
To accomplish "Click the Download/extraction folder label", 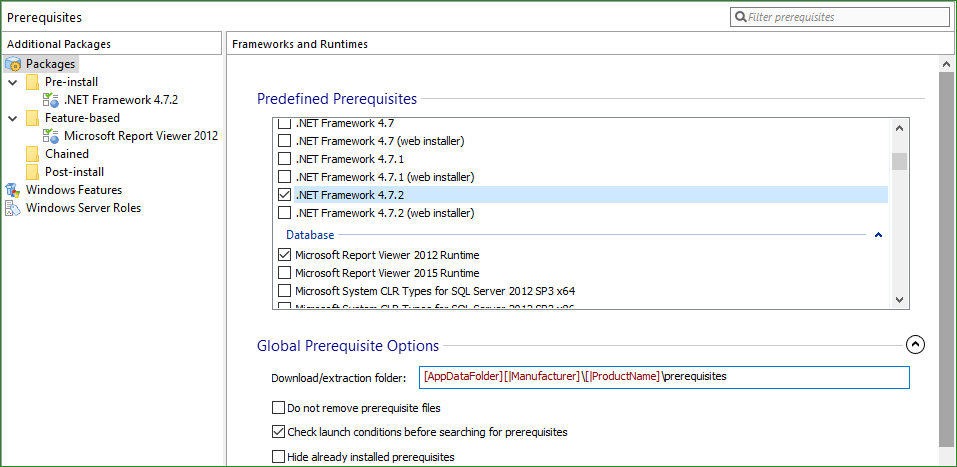I will [338, 378].
